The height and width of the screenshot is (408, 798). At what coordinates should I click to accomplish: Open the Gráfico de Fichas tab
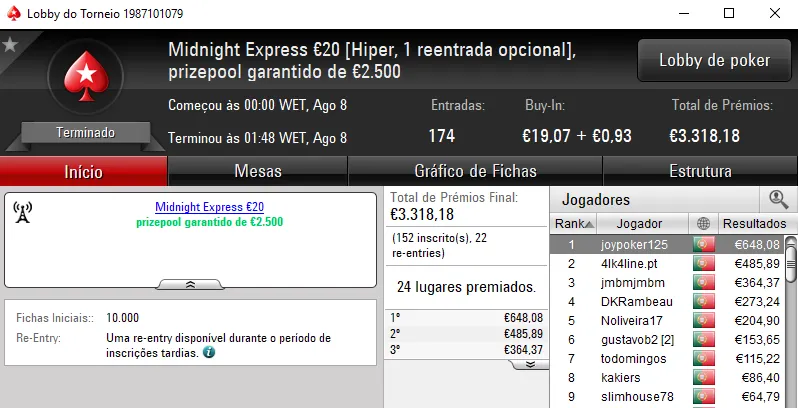point(475,171)
